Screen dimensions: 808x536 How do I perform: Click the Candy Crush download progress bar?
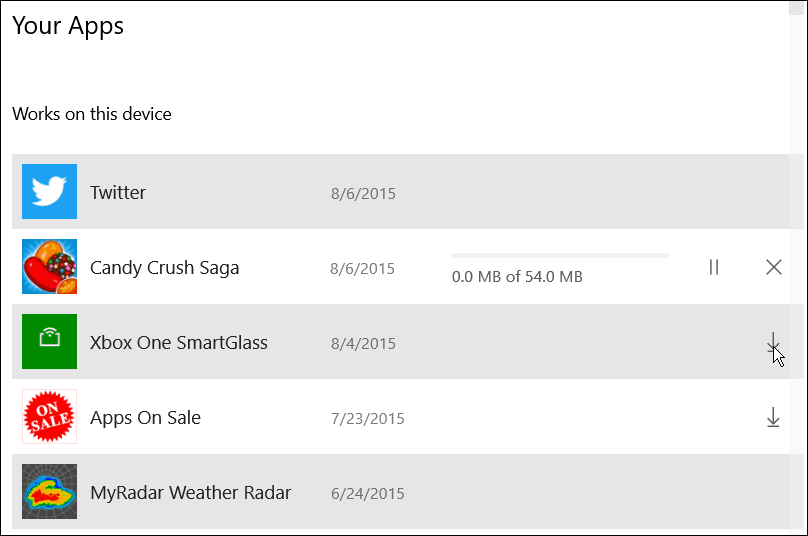(x=560, y=255)
